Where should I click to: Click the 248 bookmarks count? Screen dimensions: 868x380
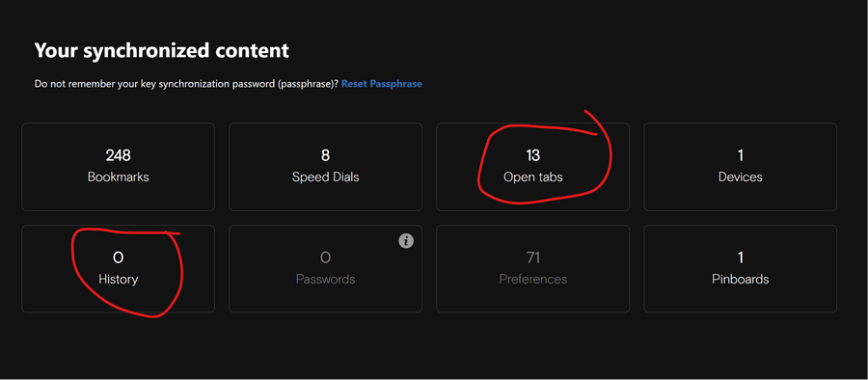[x=118, y=155]
